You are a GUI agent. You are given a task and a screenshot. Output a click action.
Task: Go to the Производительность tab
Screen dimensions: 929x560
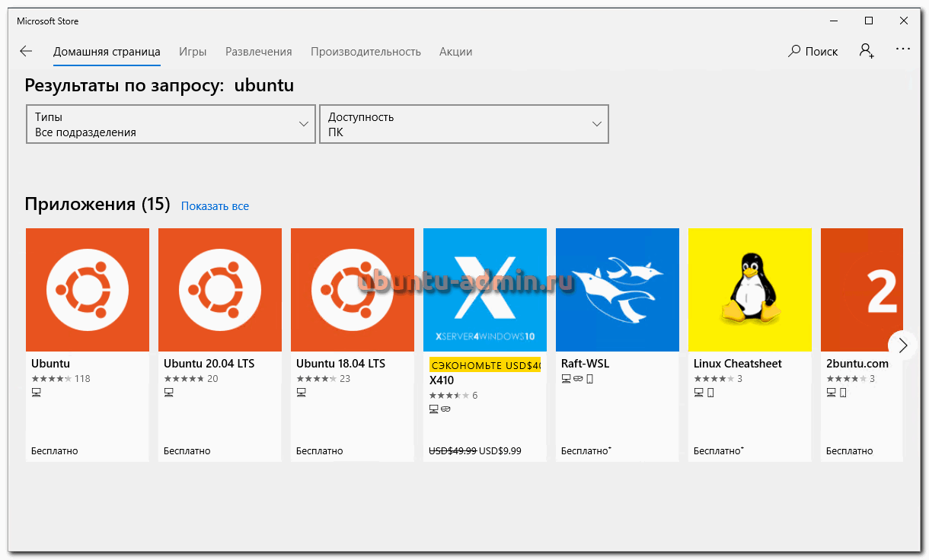tap(366, 52)
